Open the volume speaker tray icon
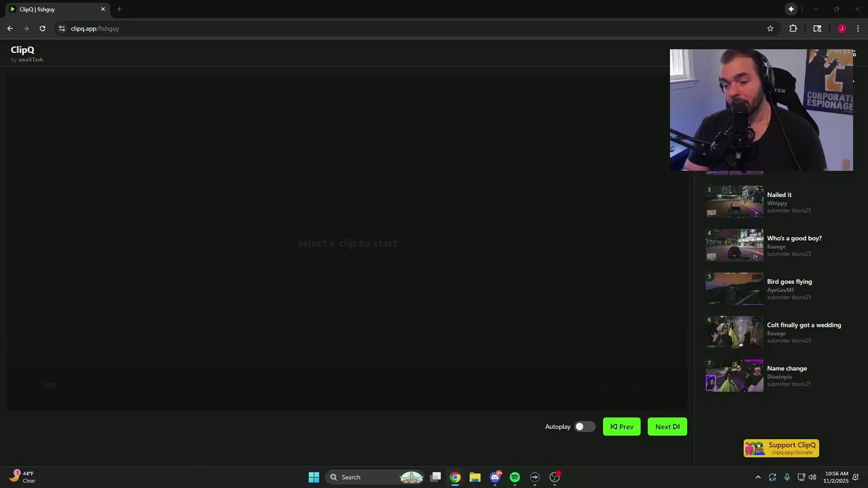 pyautogui.click(x=812, y=477)
